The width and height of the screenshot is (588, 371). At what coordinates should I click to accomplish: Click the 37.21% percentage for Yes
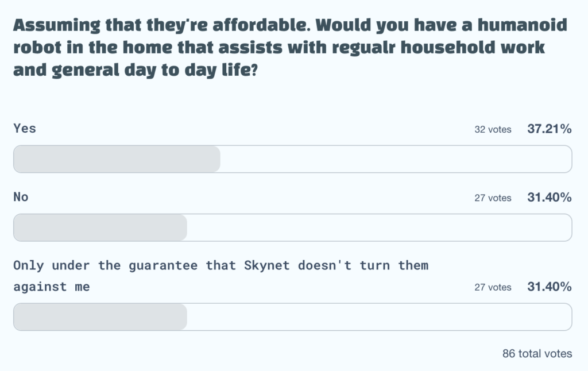click(550, 129)
